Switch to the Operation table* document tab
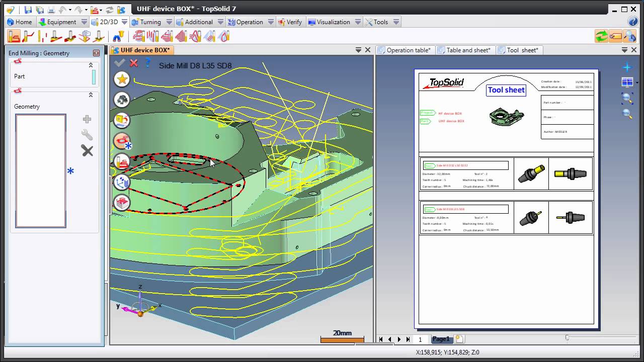The image size is (644, 362). click(x=405, y=50)
